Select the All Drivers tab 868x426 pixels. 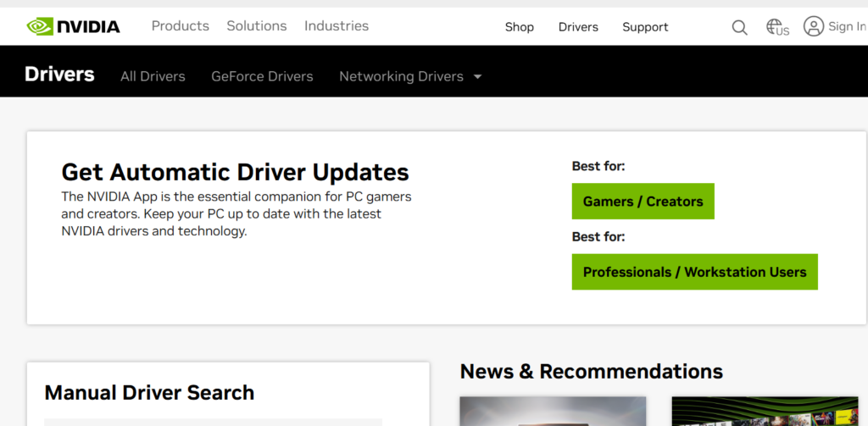pos(153,76)
